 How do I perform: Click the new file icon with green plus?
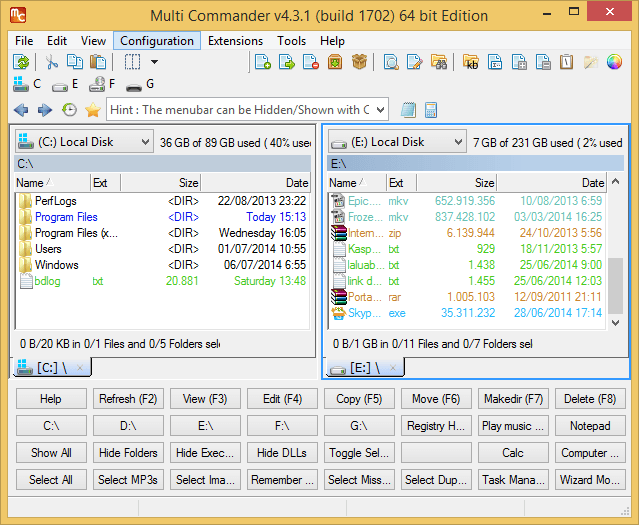point(263,62)
